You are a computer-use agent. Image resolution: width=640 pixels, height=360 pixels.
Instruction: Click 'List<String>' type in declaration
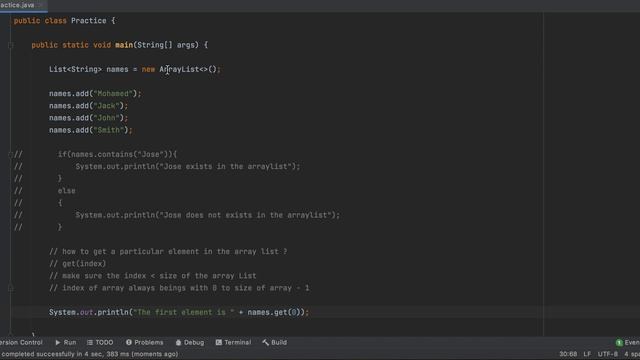[76, 69]
